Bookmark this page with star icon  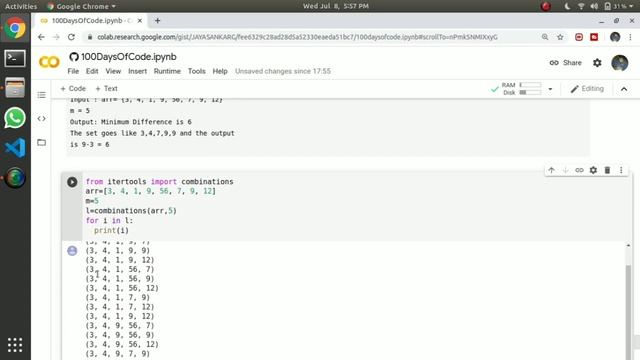point(560,37)
